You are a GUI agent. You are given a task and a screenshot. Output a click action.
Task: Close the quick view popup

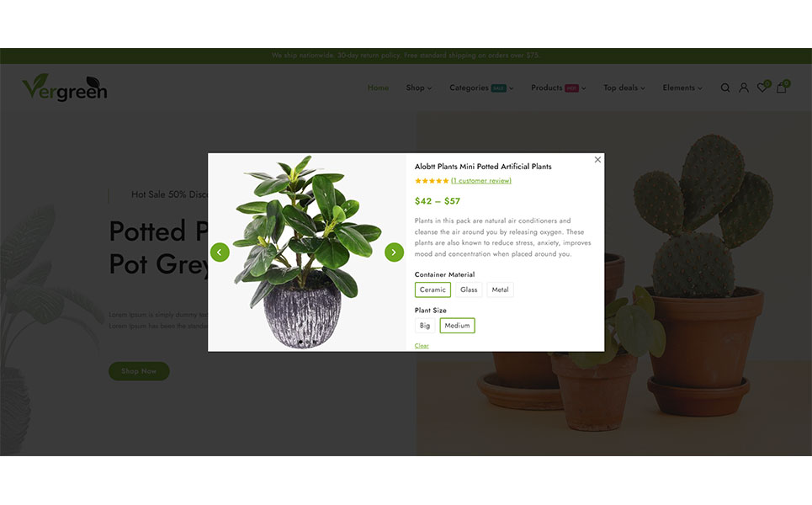[x=597, y=160]
